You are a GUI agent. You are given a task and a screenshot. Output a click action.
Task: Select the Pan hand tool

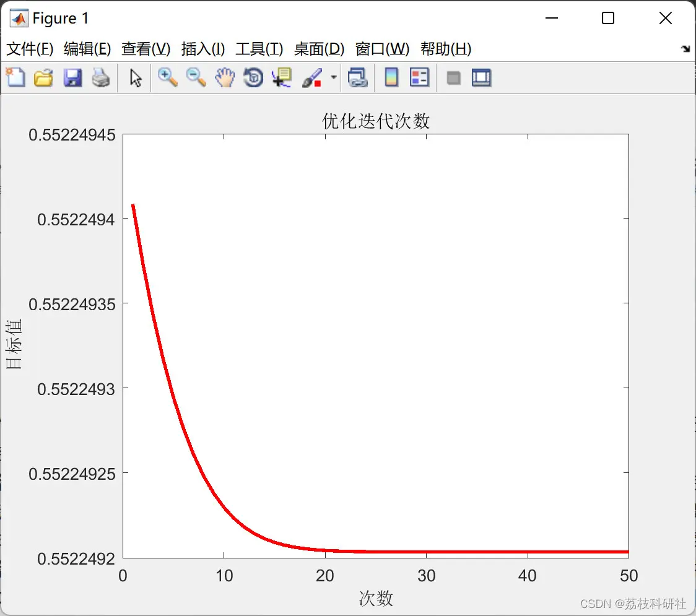225,77
